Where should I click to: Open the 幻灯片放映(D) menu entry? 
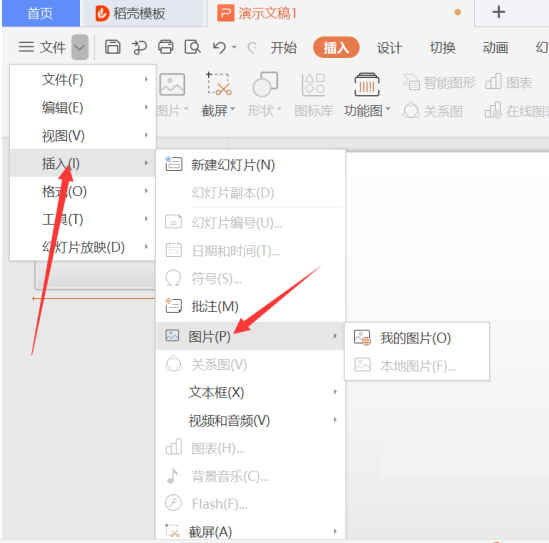83,247
